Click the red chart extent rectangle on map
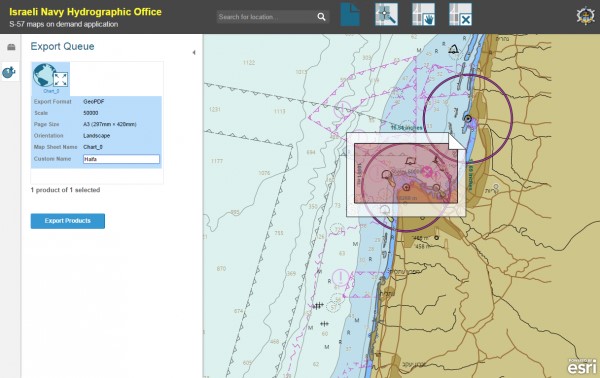600x378 pixels. (x=406, y=173)
